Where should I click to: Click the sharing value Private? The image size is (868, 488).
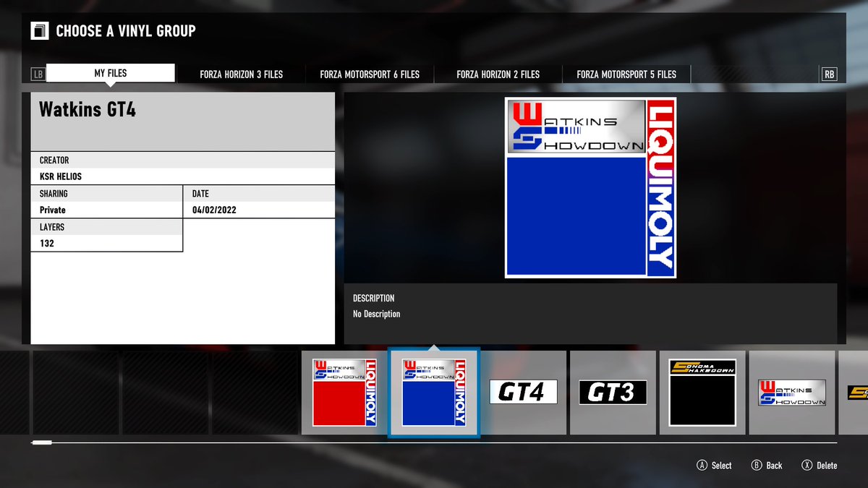click(x=52, y=210)
